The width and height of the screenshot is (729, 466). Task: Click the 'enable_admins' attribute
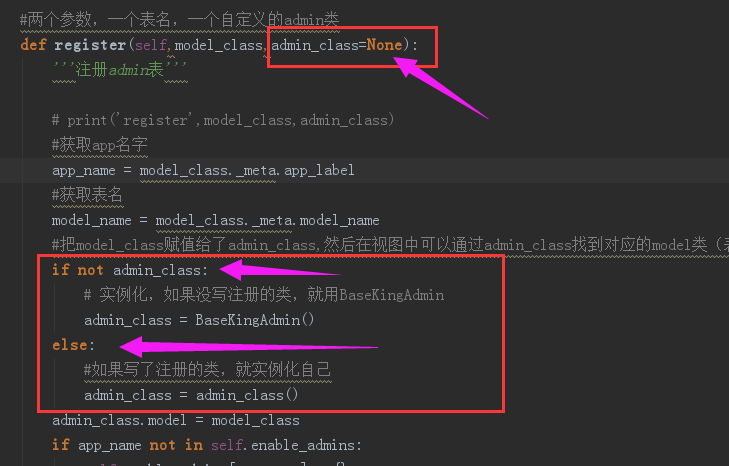pyautogui.click(x=304, y=445)
